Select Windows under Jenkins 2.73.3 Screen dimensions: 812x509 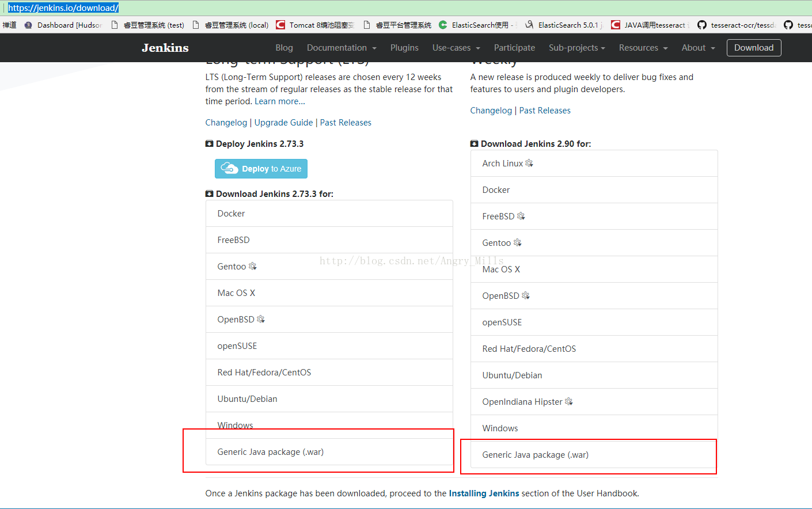click(x=329, y=426)
